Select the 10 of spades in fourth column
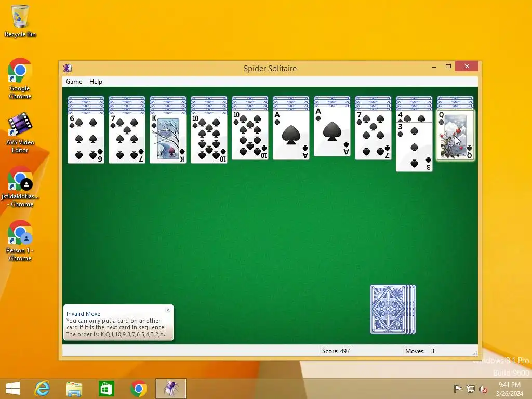Viewport: 532px width, 399px height. click(209, 138)
